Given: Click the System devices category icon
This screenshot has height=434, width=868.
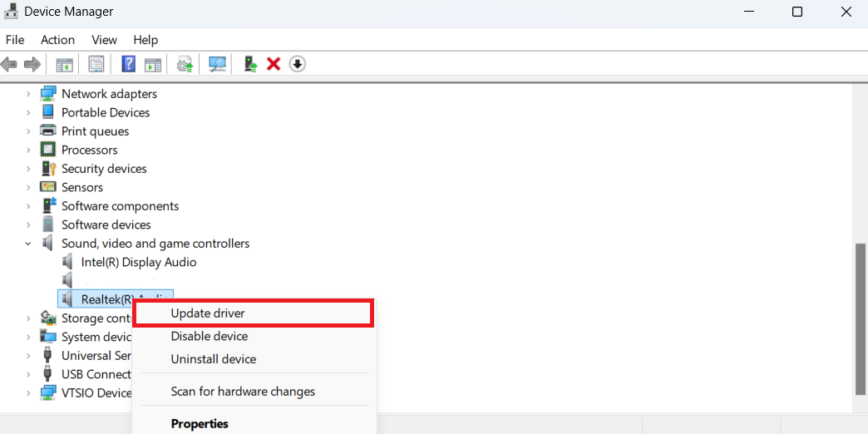Looking at the screenshot, I should pyautogui.click(x=48, y=337).
